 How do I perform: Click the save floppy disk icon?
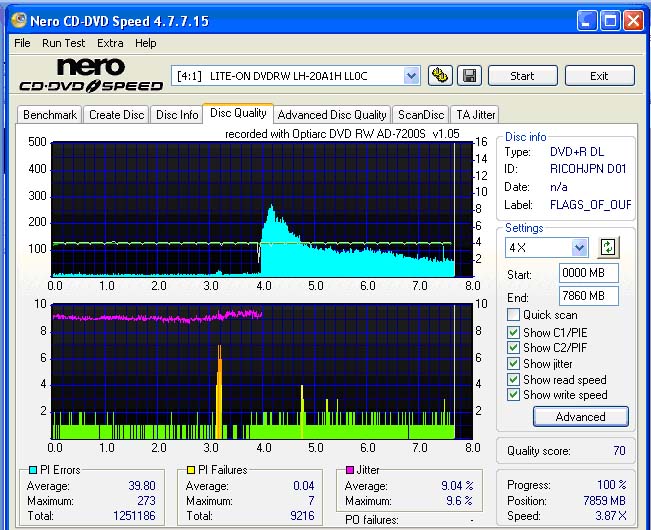469,76
